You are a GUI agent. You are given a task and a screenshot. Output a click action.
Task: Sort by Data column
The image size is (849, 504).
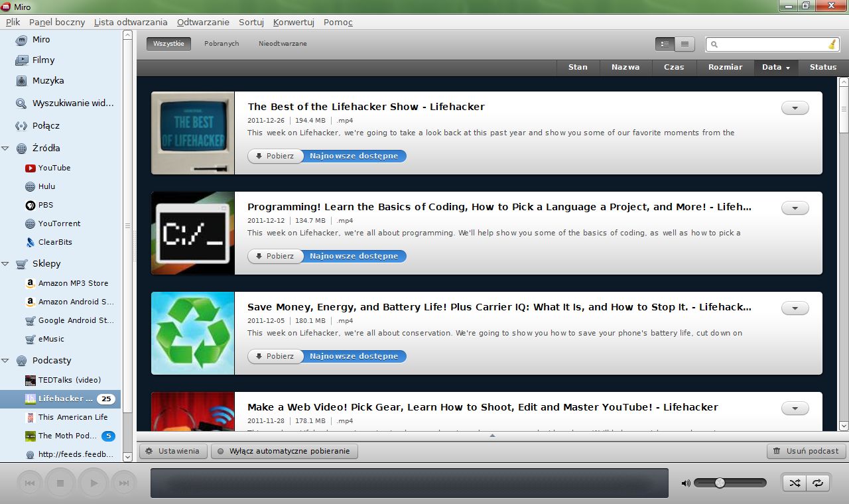click(776, 67)
